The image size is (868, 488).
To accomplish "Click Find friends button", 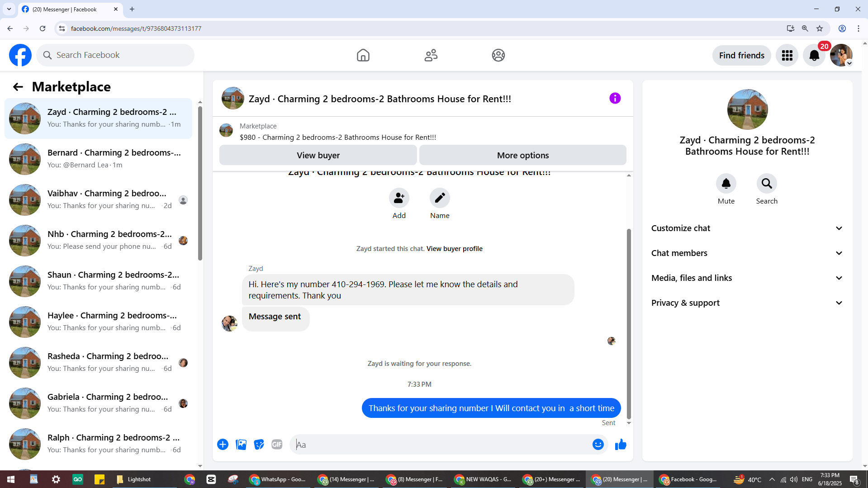I will pyautogui.click(x=742, y=55).
